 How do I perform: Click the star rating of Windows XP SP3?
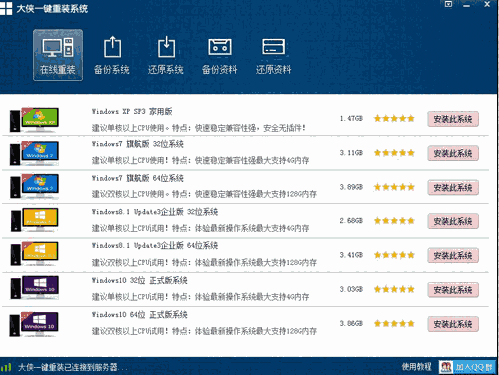394,118
